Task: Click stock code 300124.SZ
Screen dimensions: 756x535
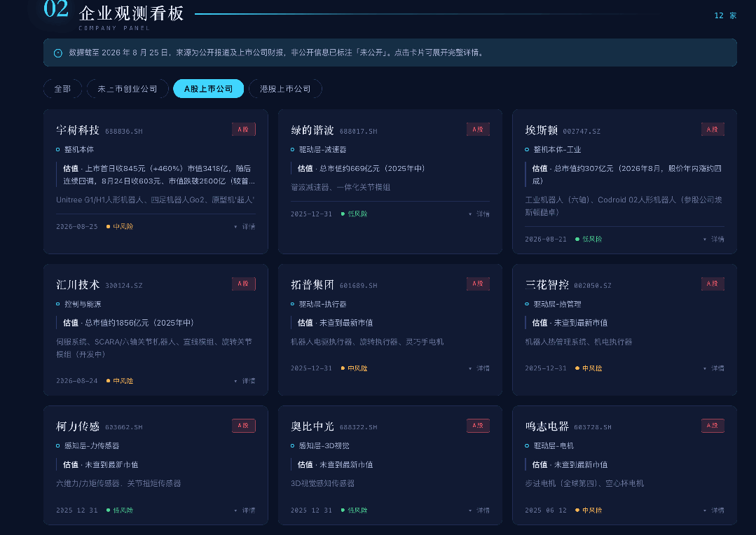Action: (124, 285)
